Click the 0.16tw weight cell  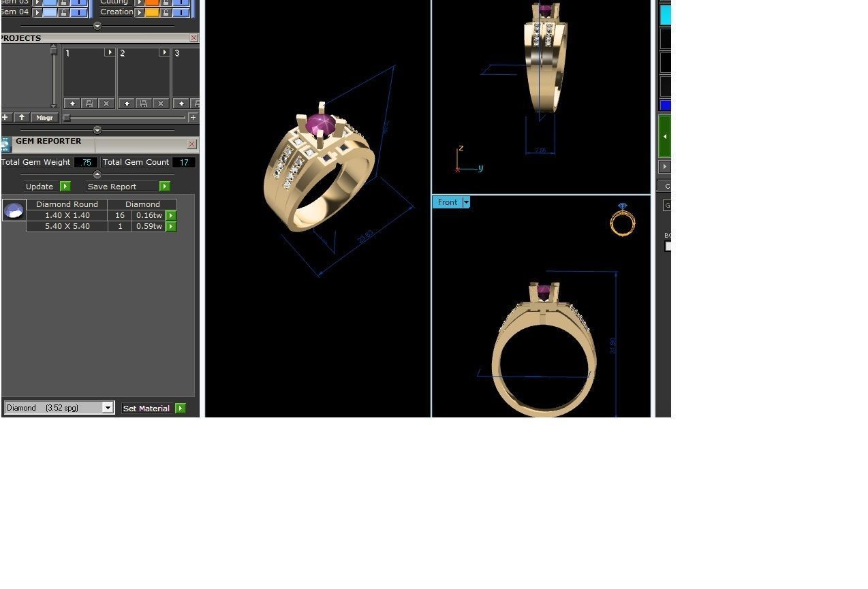(x=149, y=215)
